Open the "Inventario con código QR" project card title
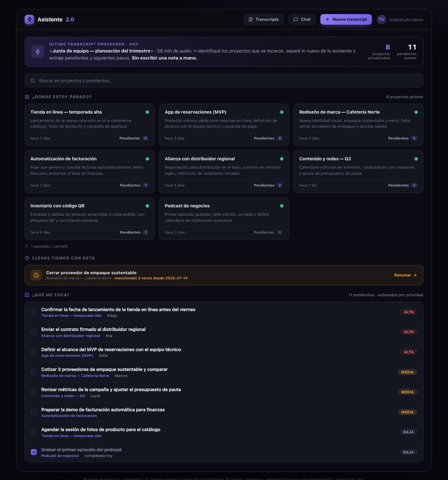Viewport: 448px width, 480px height. coord(58,206)
